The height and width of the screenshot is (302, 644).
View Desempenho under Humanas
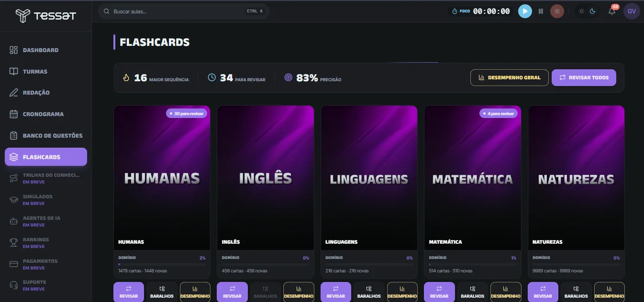195,292
